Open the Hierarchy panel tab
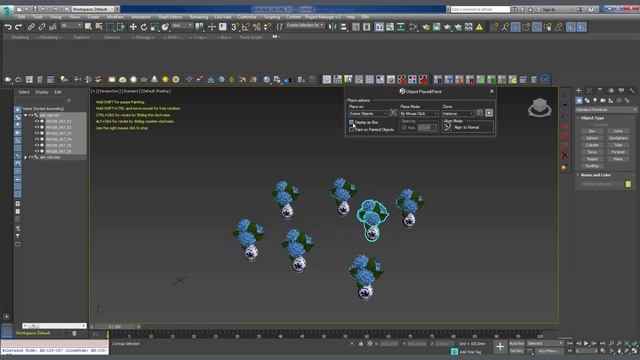The height and width of the screenshot is (360, 640). 600,91
